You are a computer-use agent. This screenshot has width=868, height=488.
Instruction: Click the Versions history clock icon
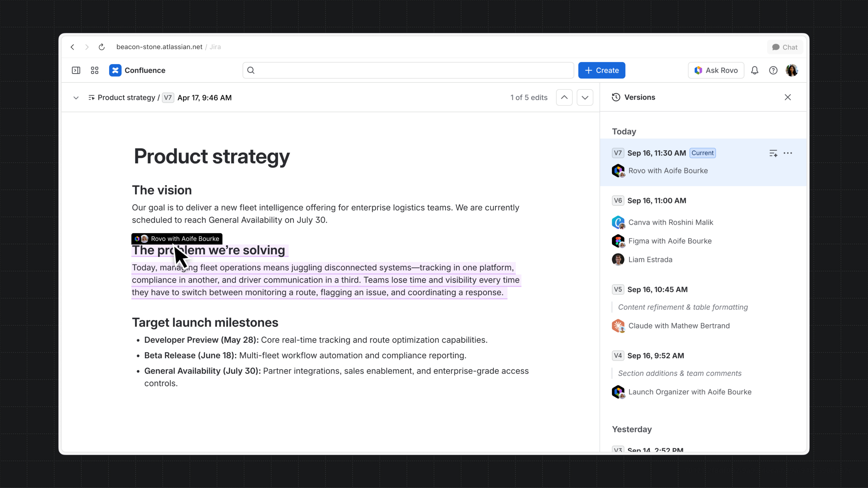tap(616, 97)
